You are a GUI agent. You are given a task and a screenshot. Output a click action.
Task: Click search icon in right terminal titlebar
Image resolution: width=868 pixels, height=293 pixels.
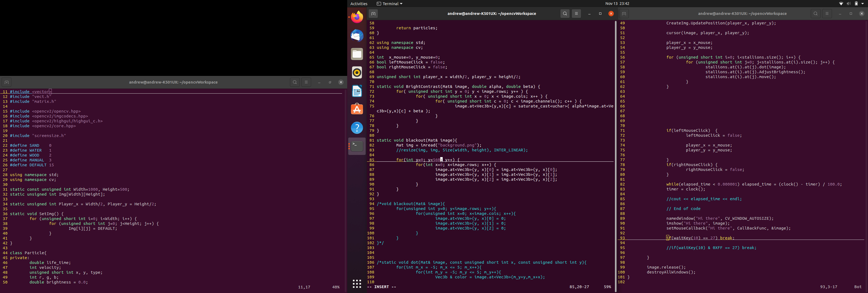click(815, 14)
